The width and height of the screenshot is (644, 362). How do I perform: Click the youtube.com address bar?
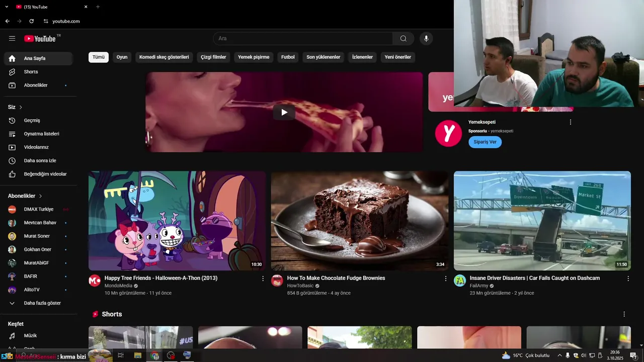pos(66,21)
